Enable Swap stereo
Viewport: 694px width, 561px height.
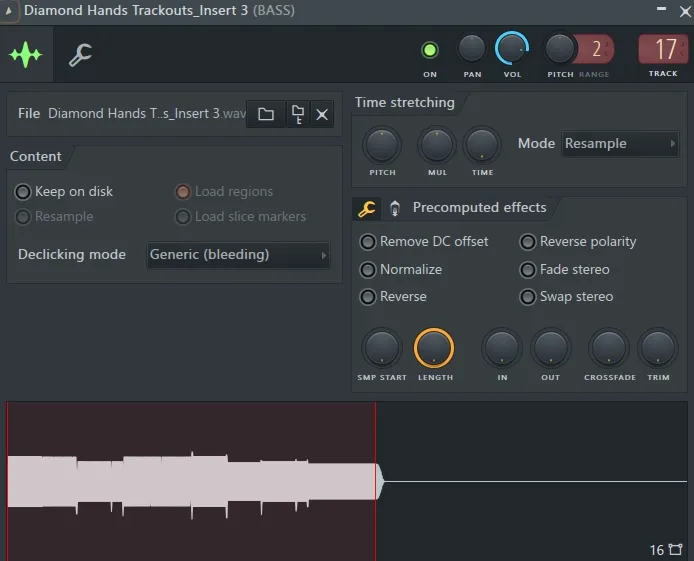click(x=566, y=297)
